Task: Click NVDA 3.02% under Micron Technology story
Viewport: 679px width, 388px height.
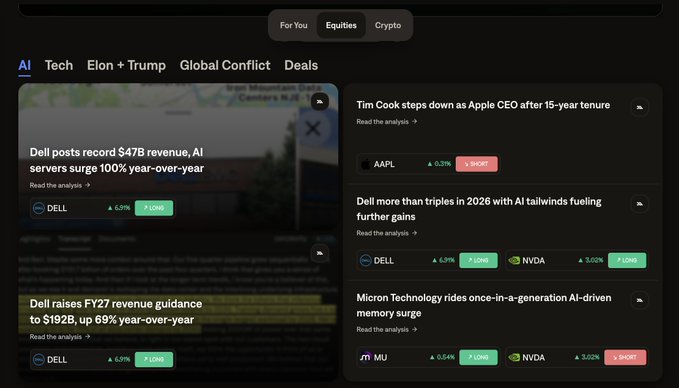Action: (587, 357)
